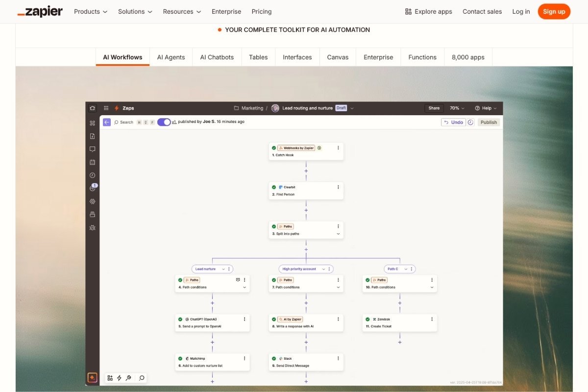
Task: Open the Help dropdown in editor
Action: 486,108
